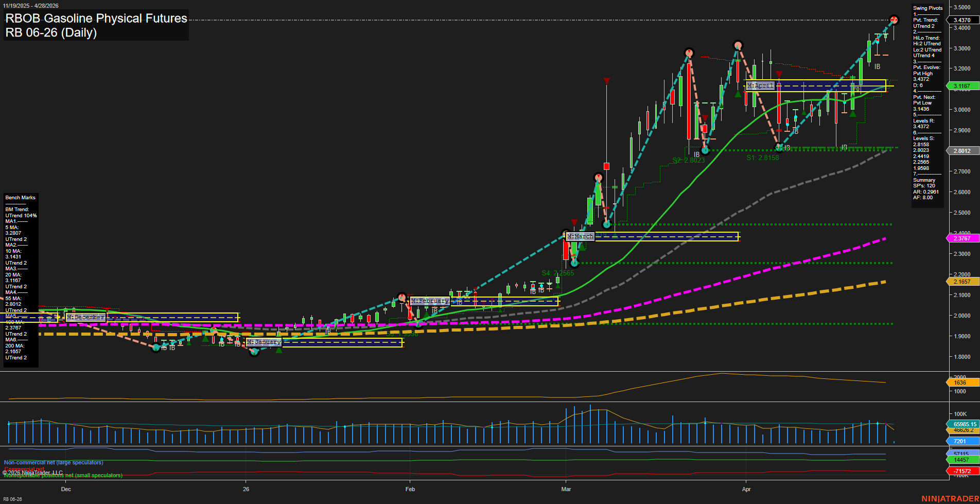Click the Commercial net legend label
This screenshot has width=980, height=504.
[x=24, y=469]
